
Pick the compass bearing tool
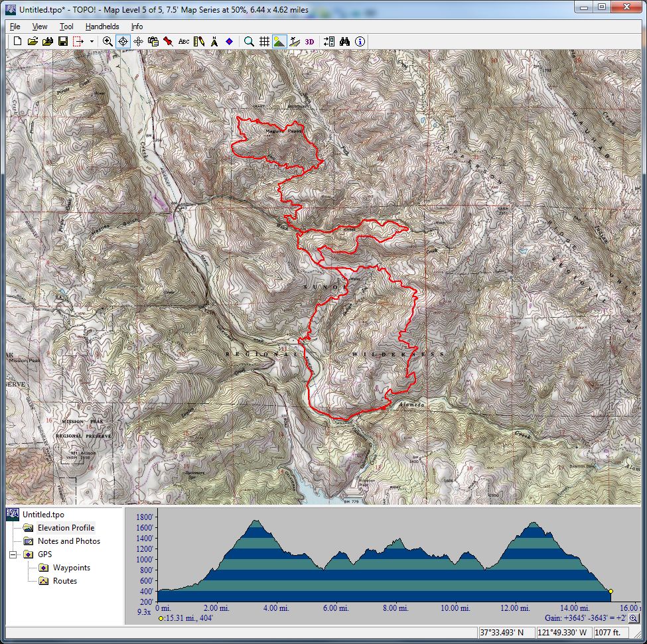point(214,41)
